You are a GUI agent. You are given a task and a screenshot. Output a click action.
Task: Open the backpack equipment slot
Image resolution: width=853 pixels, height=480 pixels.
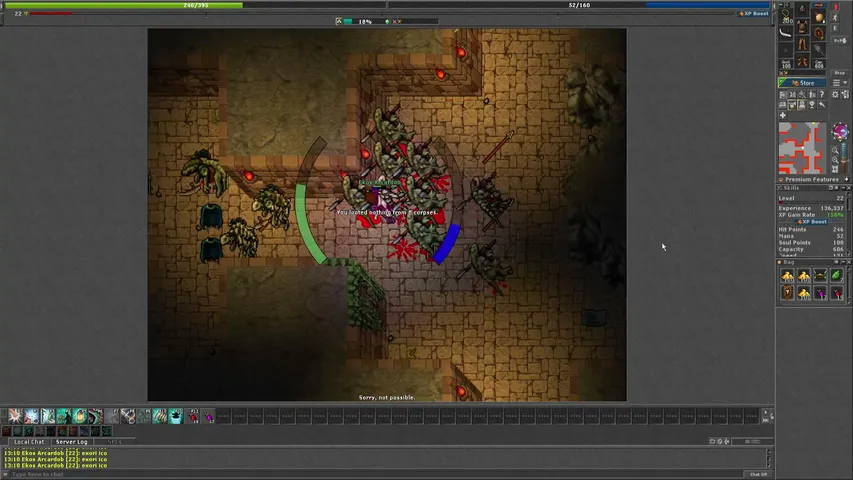[819, 17]
